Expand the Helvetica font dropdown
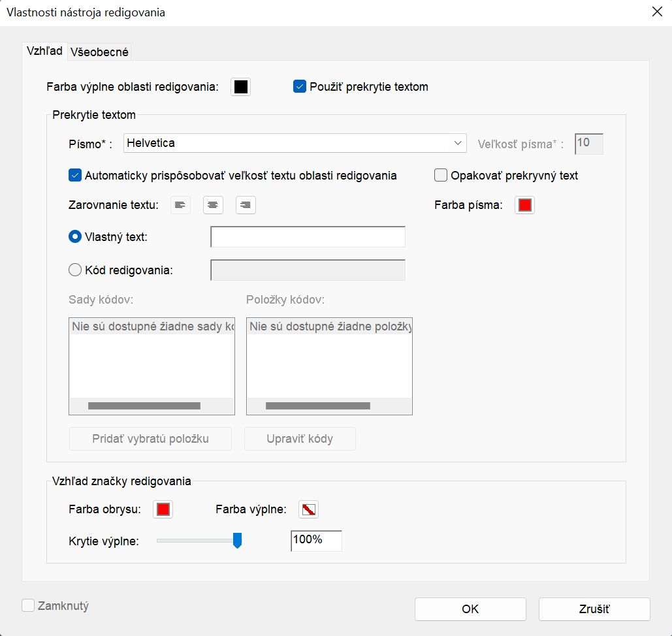The width and height of the screenshot is (672, 636). 295,143
